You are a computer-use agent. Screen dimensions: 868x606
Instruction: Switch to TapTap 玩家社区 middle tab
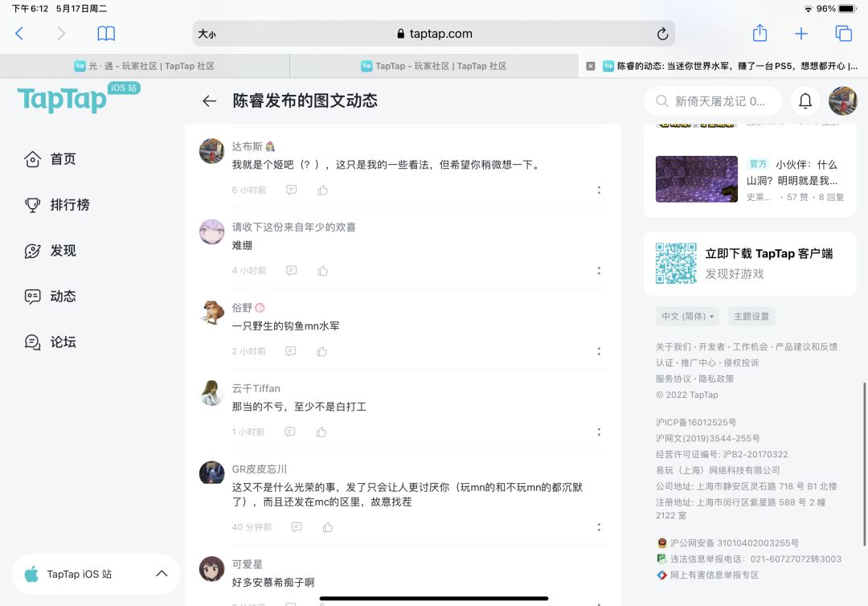(434, 66)
